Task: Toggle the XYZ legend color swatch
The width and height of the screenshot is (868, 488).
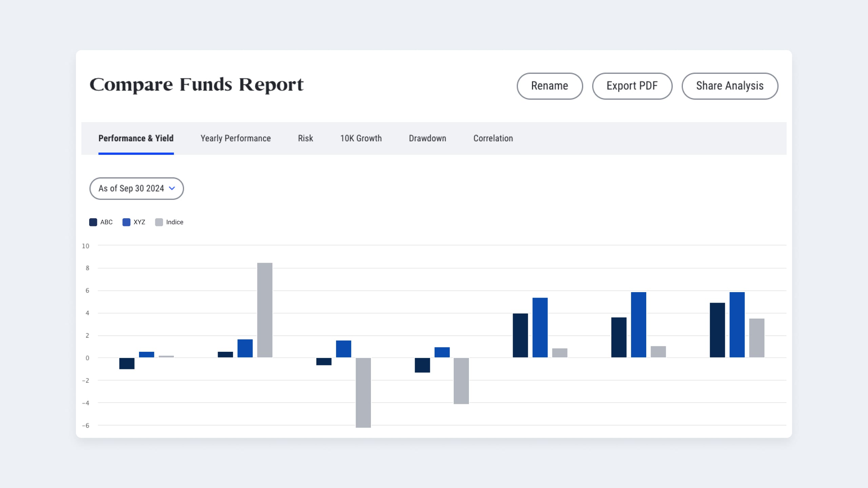Action: pos(126,222)
